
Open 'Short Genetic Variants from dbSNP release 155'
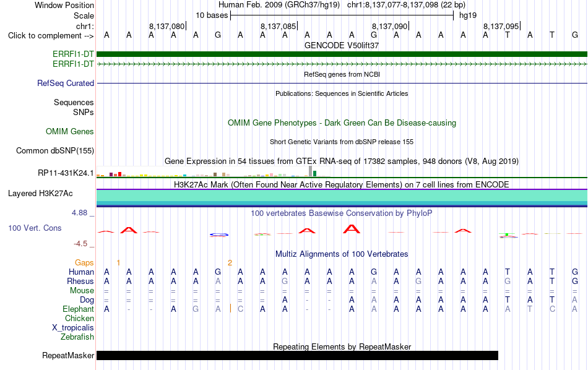(342, 142)
